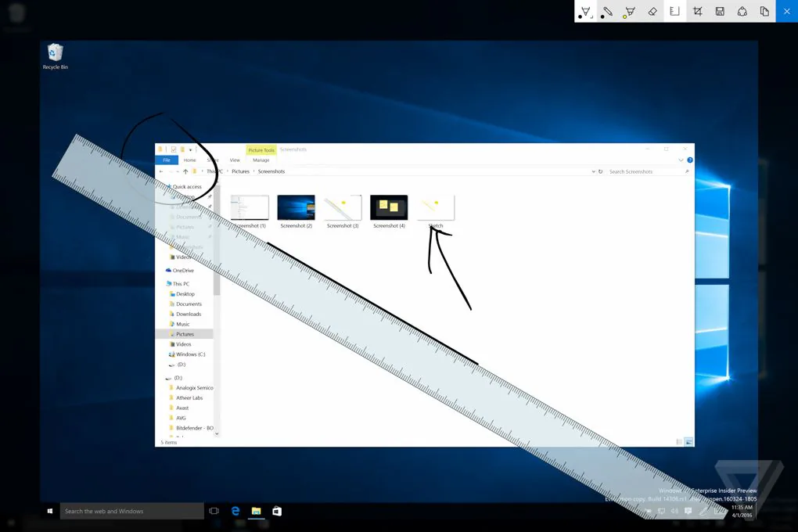
Task: Switch to the details view layout toggle
Action: pyautogui.click(x=679, y=442)
